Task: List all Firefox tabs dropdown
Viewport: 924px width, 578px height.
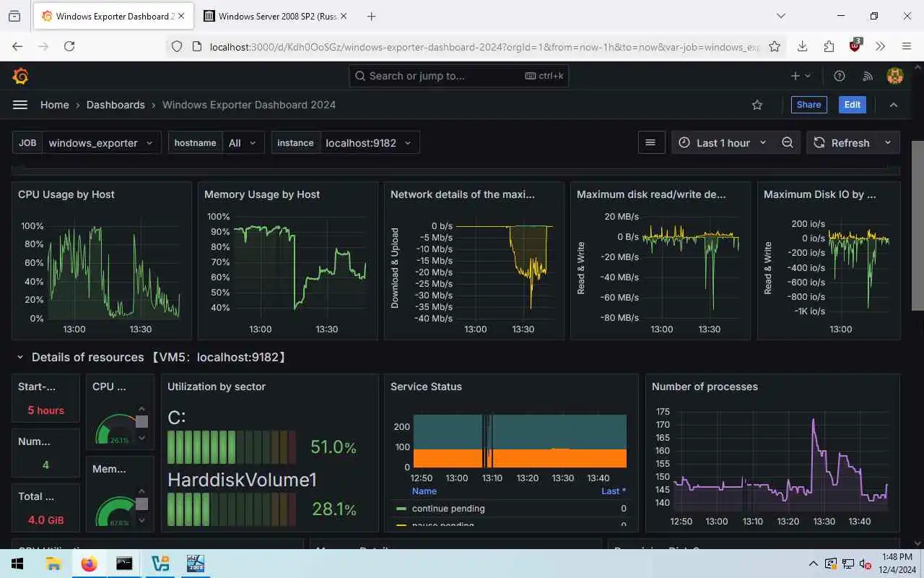Action: [x=780, y=16]
